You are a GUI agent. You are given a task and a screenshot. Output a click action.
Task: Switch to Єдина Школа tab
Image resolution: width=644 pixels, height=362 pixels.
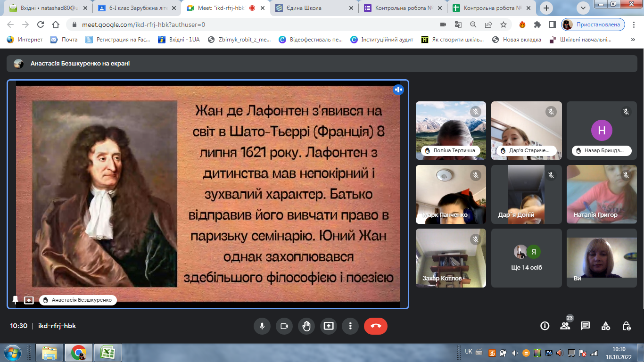(x=315, y=8)
